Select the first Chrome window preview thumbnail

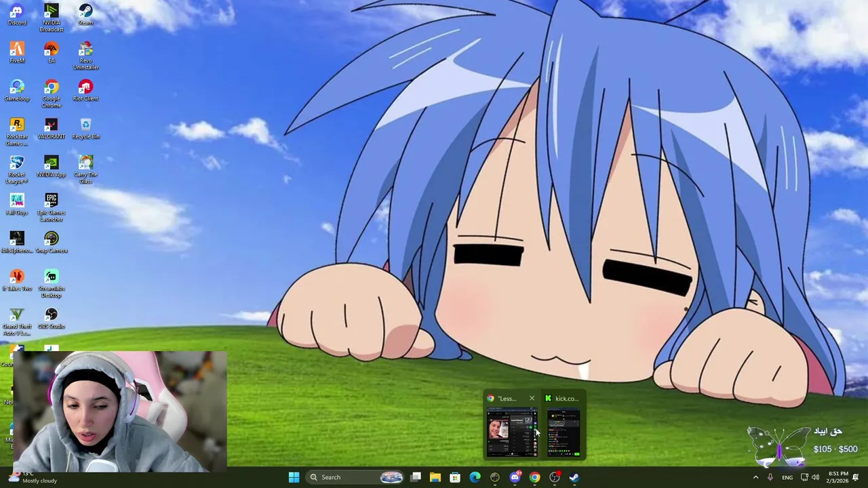(x=511, y=432)
